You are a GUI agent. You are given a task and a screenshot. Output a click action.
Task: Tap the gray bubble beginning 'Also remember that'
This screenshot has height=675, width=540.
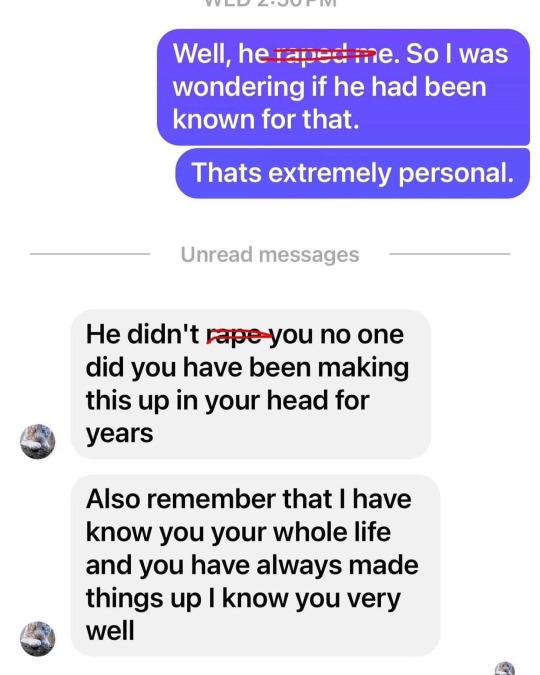click(255, 565)
